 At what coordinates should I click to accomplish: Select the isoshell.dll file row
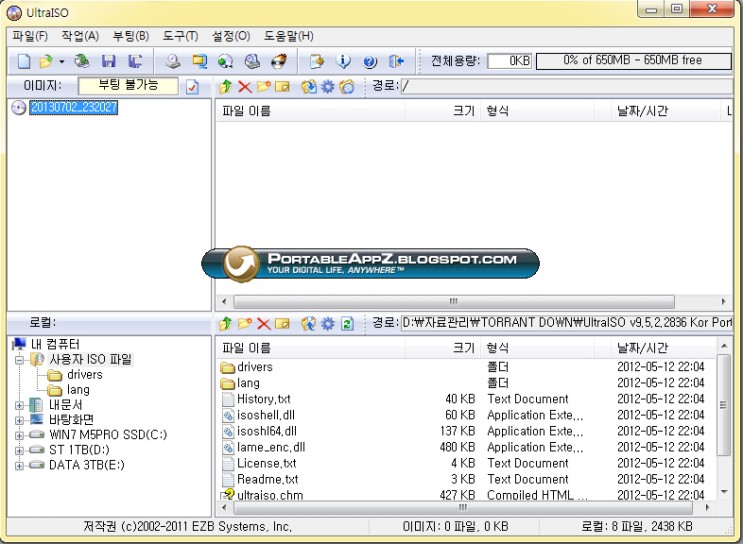point(465,415)
